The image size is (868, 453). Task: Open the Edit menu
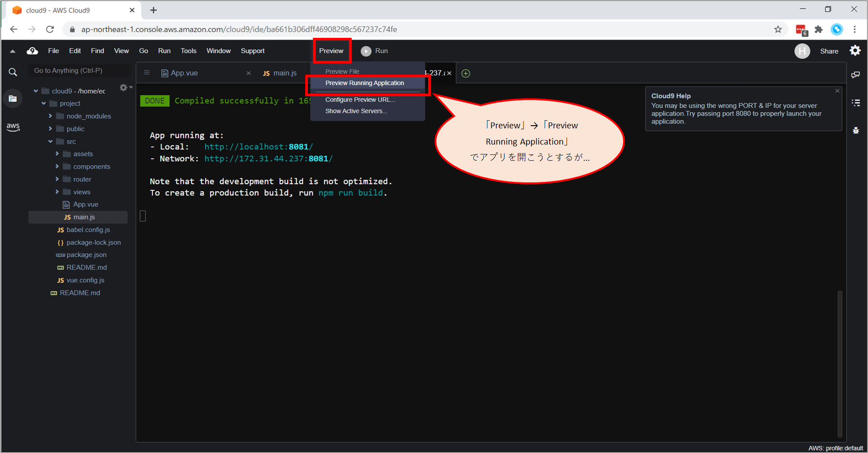tap(75, 51)
